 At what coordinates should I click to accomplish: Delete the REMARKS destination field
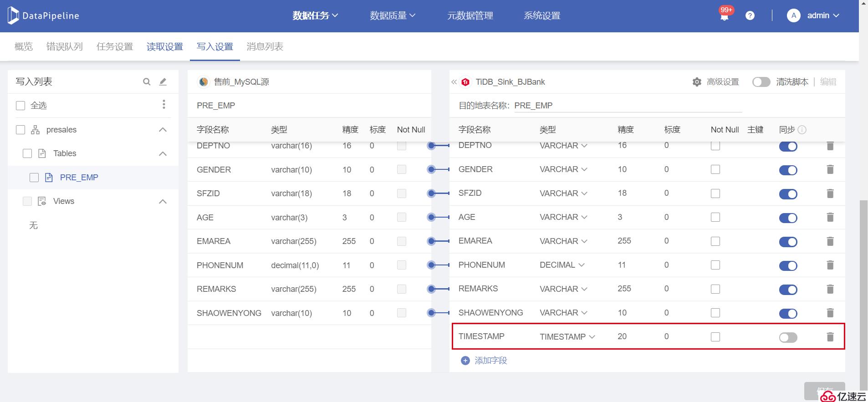(x=830, y=289)
